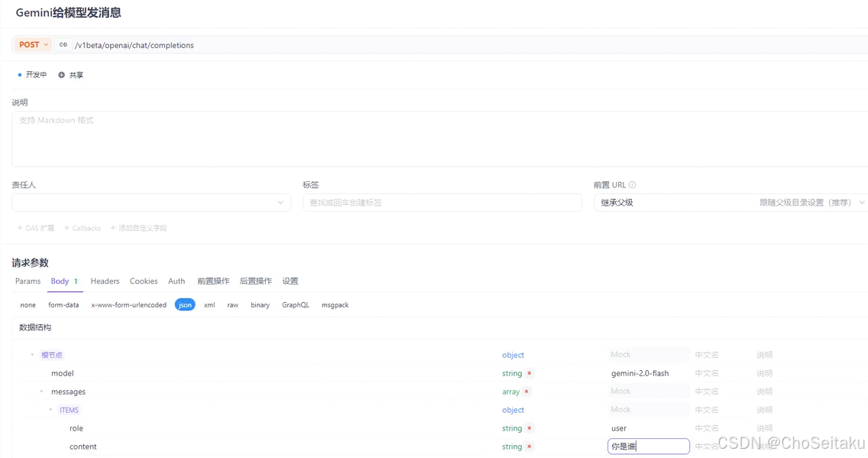Add a Callbacks entry

coord(83,228)
